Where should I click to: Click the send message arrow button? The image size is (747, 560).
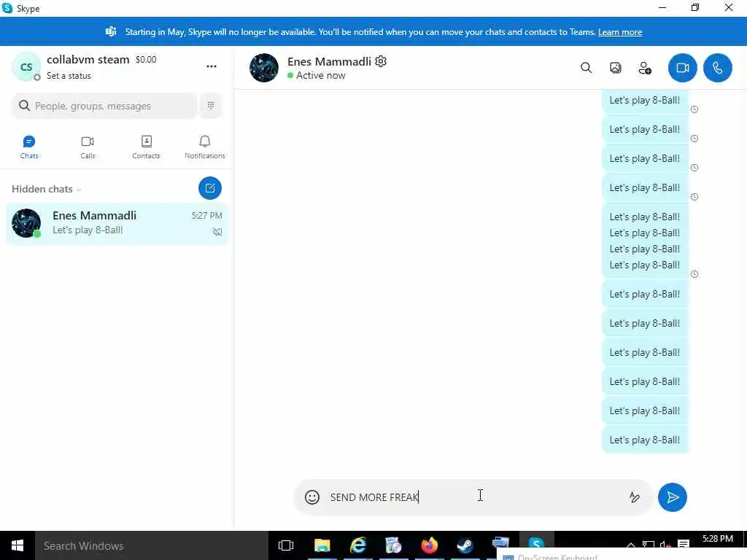[672, 497]
